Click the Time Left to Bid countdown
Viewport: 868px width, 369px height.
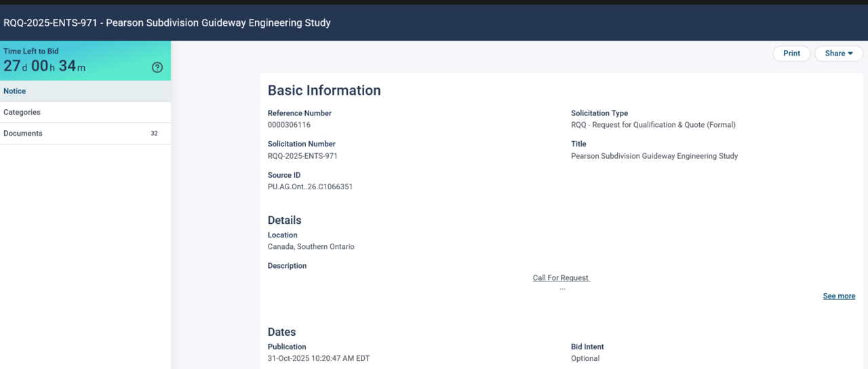(45, 66)
